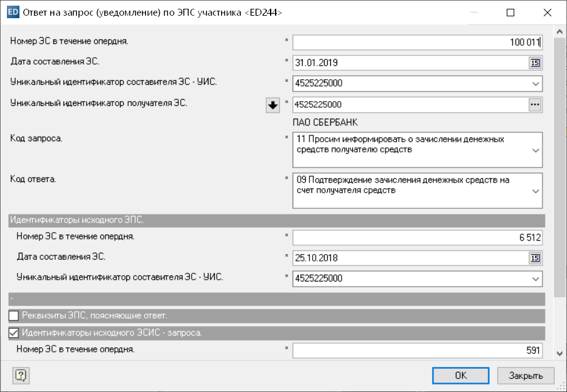Click the vertical scrollbar thumb
The width and height of the screenshot is (567, 392).
560,157
